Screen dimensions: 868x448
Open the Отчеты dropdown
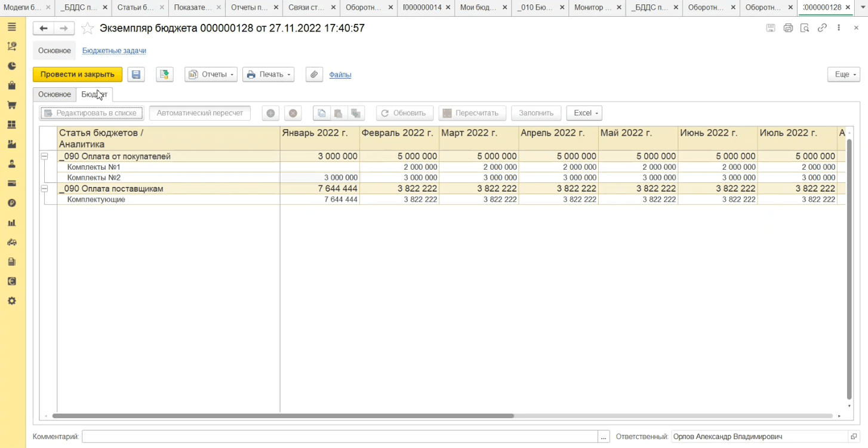click(x=211, y=75)
